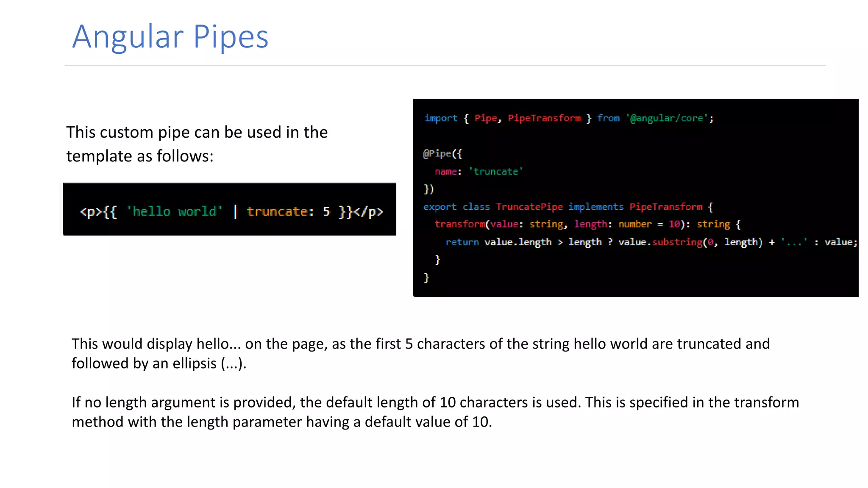Click the name: 'truncate' property line
868x488 pixels.
click(x=479, y=172)
